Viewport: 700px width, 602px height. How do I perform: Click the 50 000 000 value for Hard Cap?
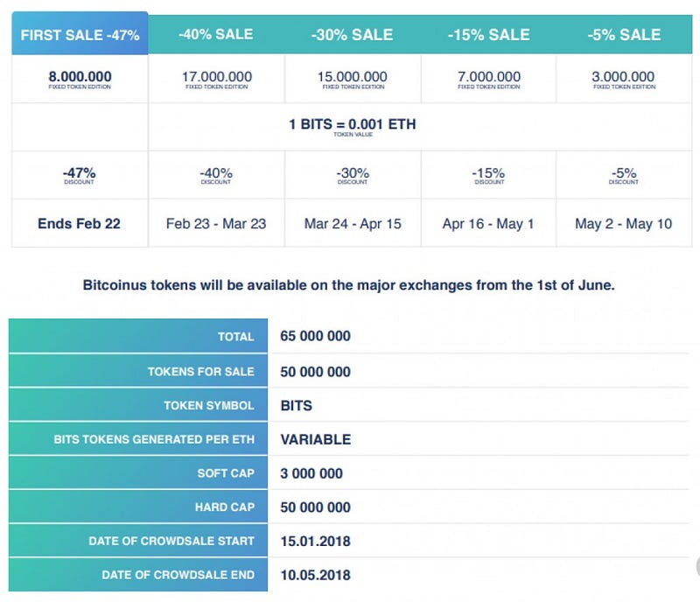point(315,507)
